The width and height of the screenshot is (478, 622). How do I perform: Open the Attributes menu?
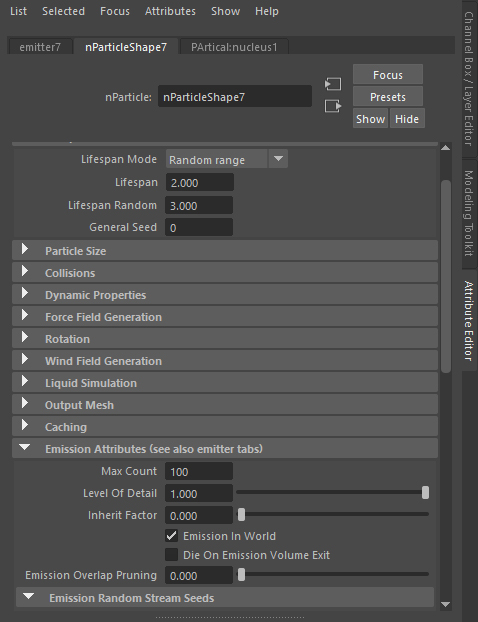point(170,11)
